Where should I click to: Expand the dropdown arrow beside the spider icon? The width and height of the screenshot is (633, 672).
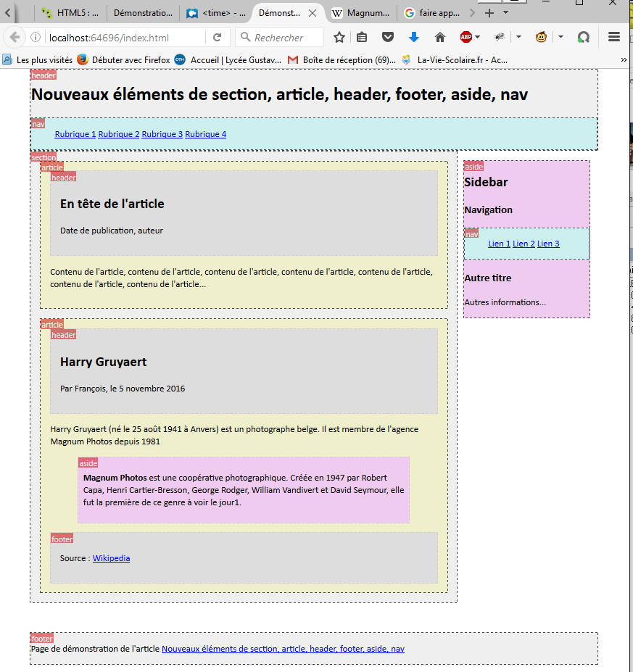point(518,37)
